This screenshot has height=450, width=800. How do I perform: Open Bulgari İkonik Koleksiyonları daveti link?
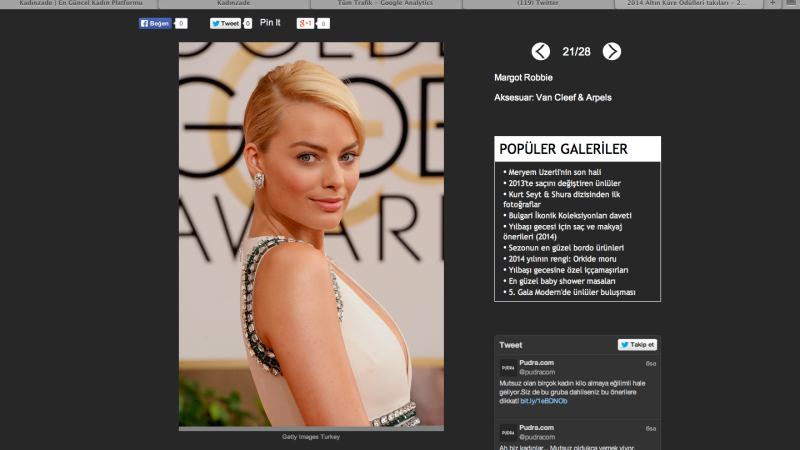(x=570, y=216)
